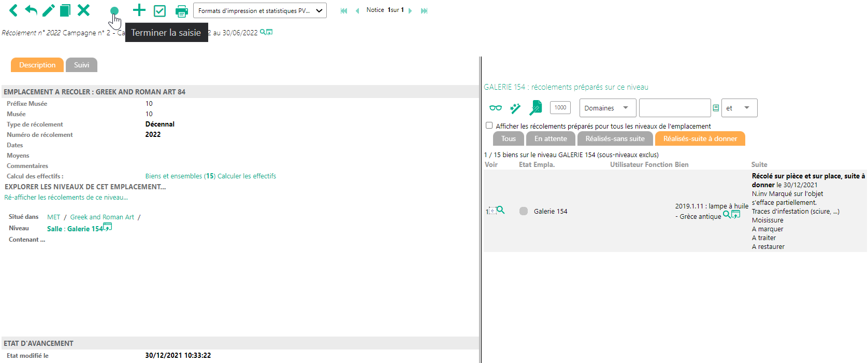
Task: Expand the 'Domaines' dropdown
Action: point(608,108)
